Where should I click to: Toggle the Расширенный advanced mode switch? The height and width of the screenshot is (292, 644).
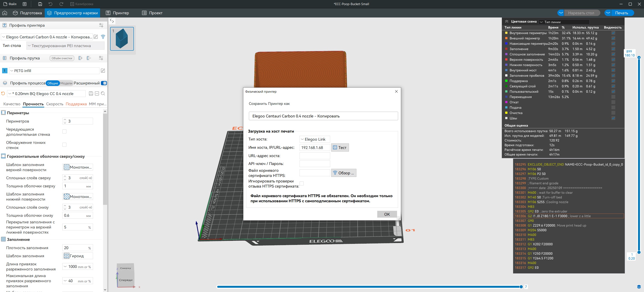(x=104, y=83)
